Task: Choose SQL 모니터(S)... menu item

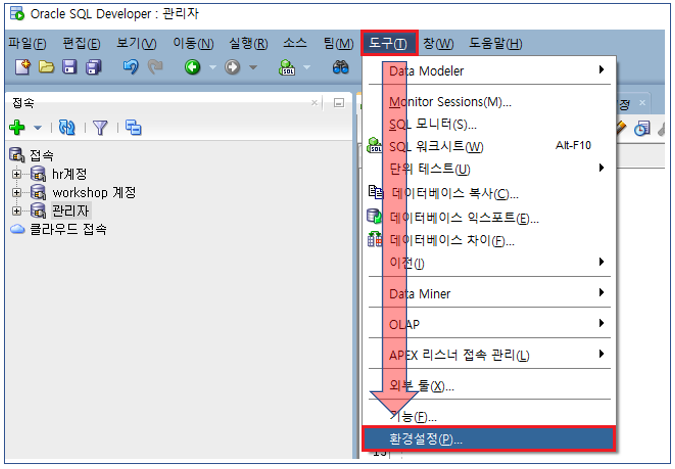Action: (x=490, y=124)
